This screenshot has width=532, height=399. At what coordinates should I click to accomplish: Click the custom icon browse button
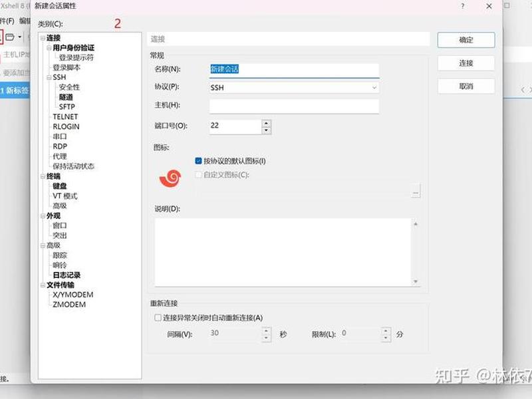pyautogui.click(x=416, y=192)
